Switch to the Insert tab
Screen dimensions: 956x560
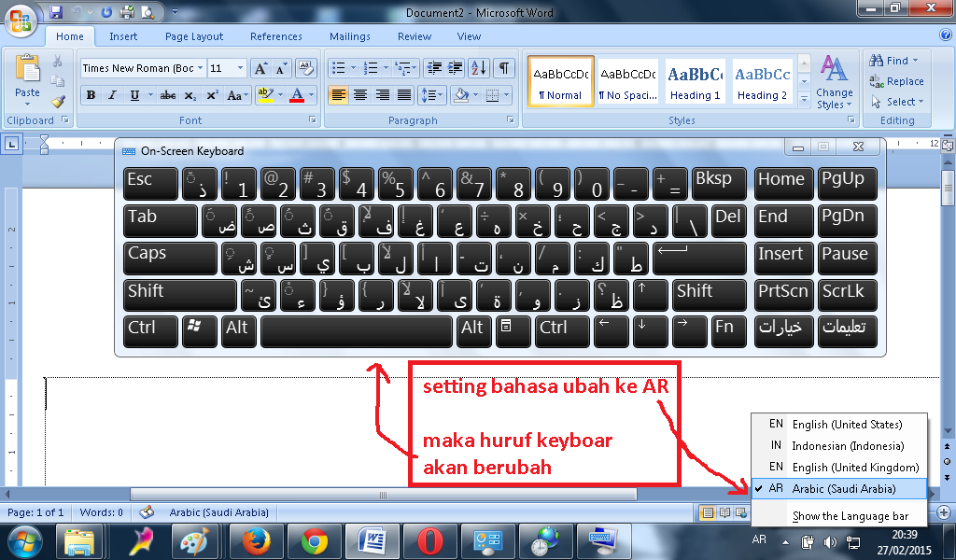coord(123,36)
